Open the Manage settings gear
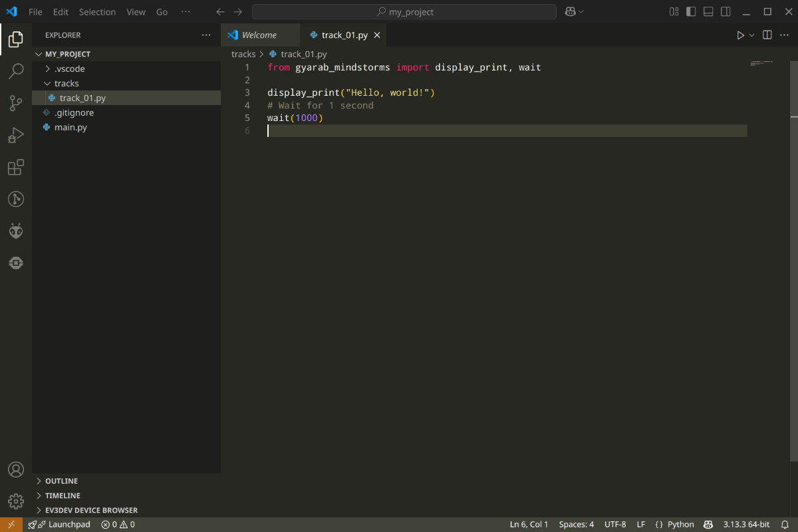Image resolution: width=798 pixels, height=532 pixels. point(16,501)
